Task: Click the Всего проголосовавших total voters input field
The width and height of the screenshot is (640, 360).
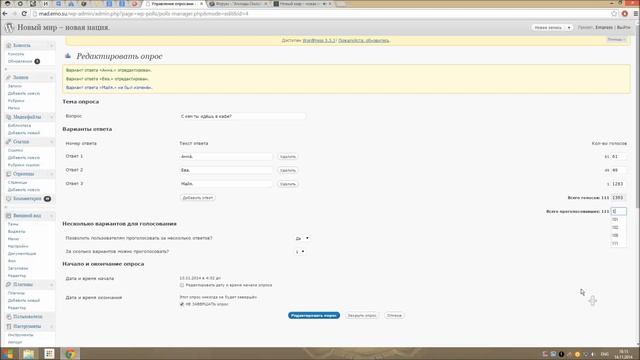Action: pos(618,211)
